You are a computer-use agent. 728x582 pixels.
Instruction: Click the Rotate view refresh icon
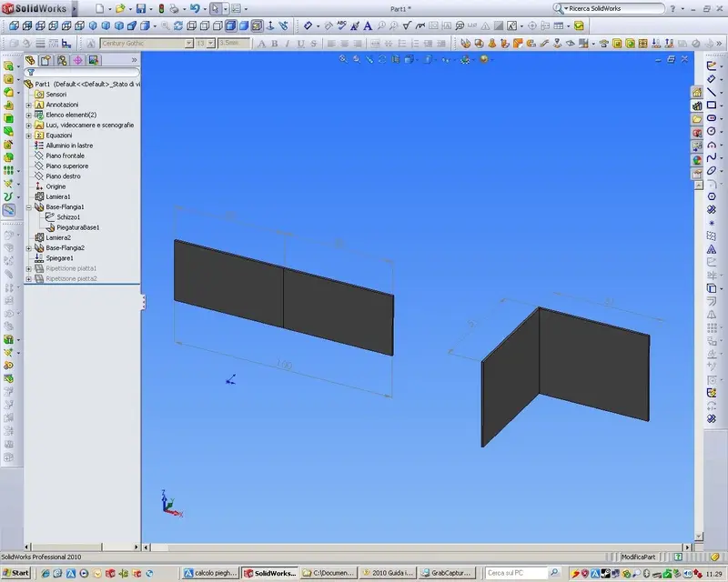(177, 26)
